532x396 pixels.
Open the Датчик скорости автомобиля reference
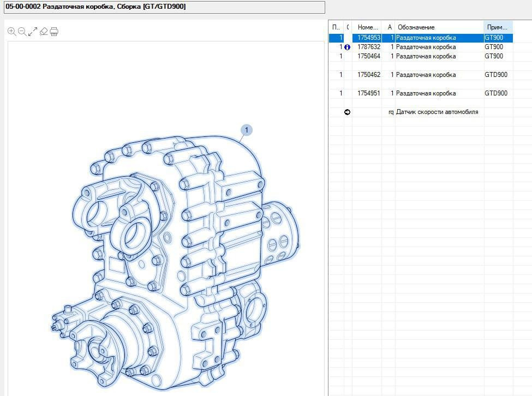pyautogui.click(x=437, y=112)
